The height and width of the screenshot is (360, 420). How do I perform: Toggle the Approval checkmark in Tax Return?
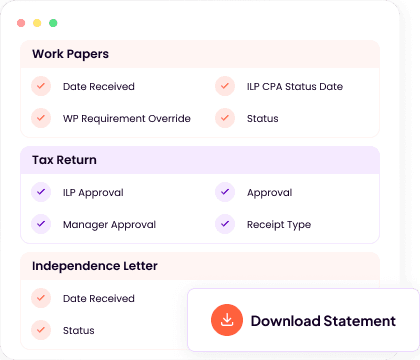(225, 192)
